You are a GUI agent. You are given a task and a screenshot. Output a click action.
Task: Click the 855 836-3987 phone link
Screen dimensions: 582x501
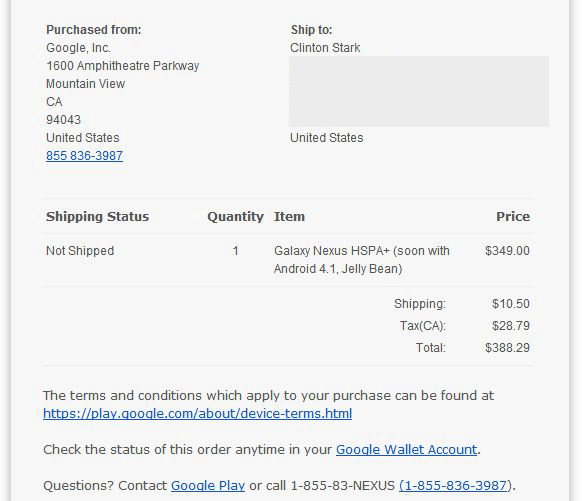(x=84, y=155)
